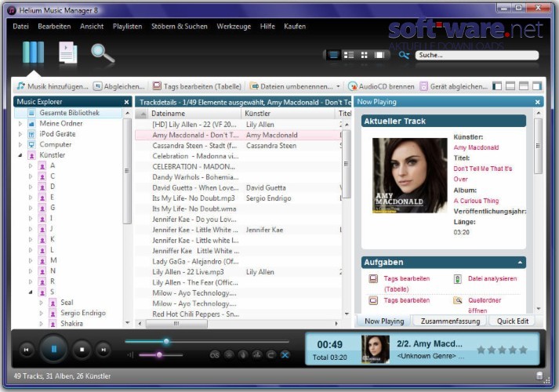Switch to album list view mode

[349, 55]
